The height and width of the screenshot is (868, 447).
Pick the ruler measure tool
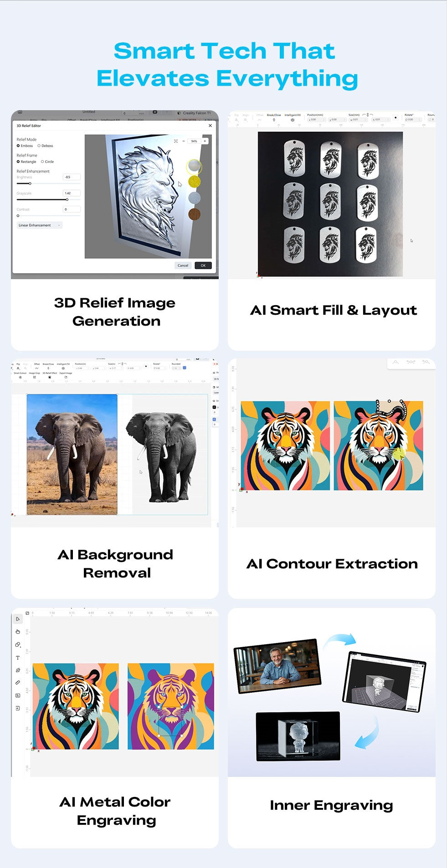(x=18, y=683)
